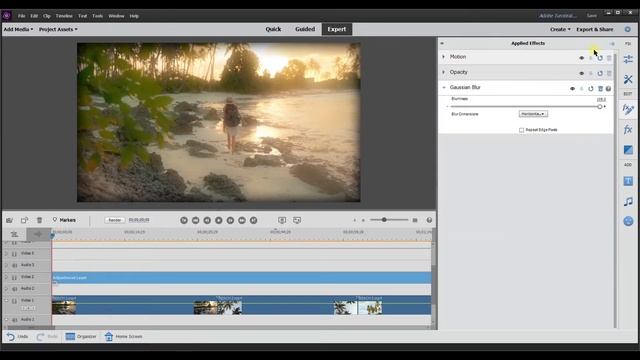Image resolution: width=640 pixels, height=360 pixels.
Task: Toggle visibility eye of the Gaussian Blur effect
Action: pyautogui.click(x=573, y=89)
